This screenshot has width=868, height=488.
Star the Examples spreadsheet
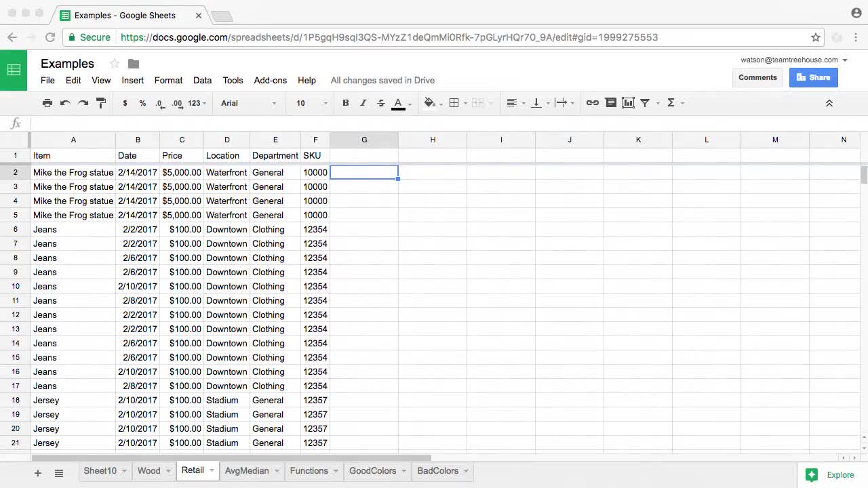coord(113,64)
